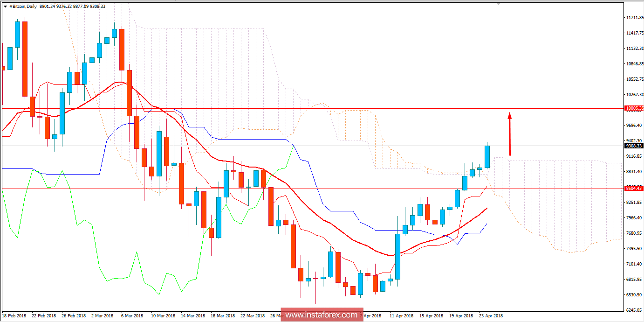Screen dimensions: 644x322
Task: Select the red horizontal line at 8504.43
Action: 312,189
